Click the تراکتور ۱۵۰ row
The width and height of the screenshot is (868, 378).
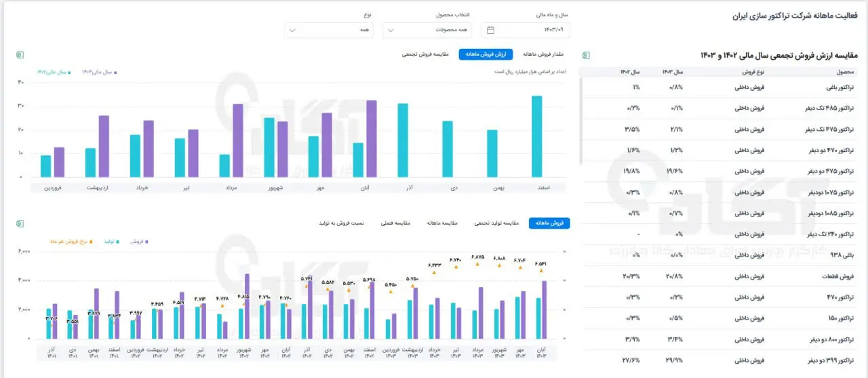721,319
